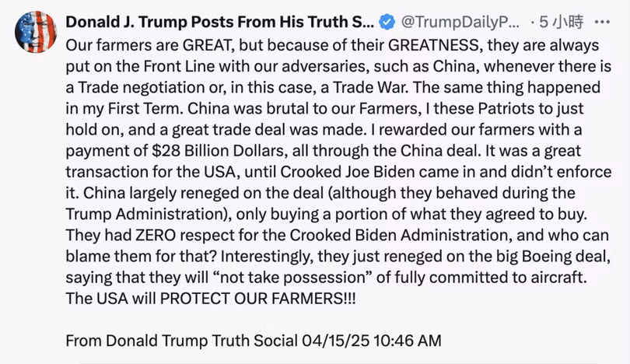Open the 'Donald J. Trump Posts' profile name
This screenshot has width=630, height=364.
pyautogui.click(x=219, y=22)
